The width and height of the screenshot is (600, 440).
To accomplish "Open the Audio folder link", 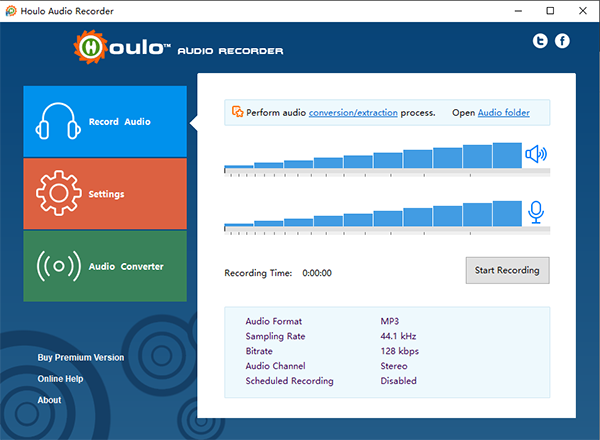I will (x=504, y=112).
